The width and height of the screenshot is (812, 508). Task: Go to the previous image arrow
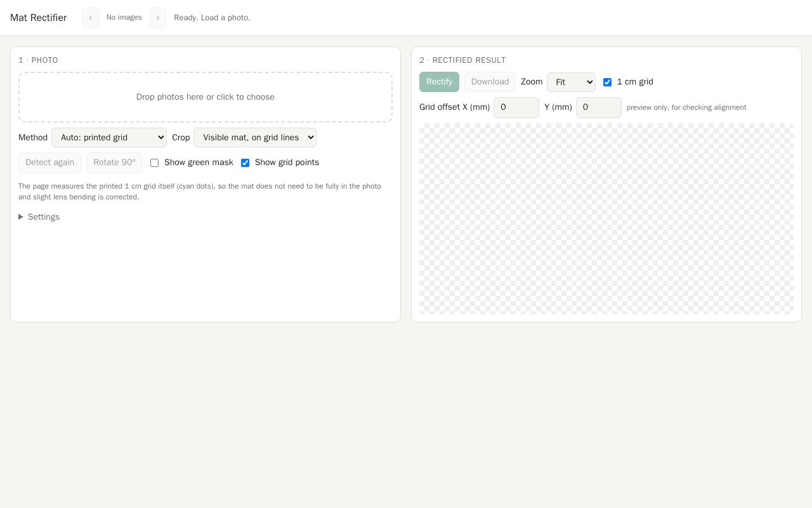pos(90,18)
